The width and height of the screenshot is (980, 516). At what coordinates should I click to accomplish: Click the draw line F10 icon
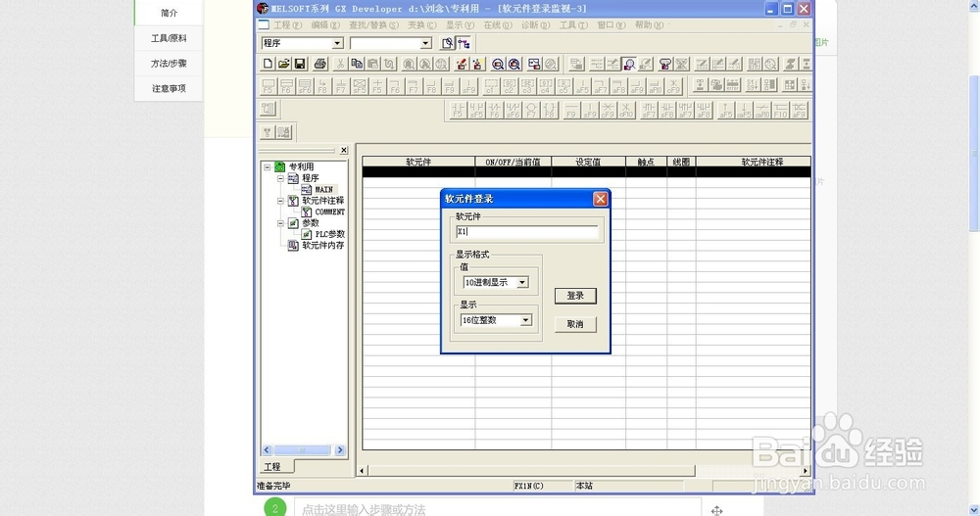pyautogui.click(x=781, y=110)
